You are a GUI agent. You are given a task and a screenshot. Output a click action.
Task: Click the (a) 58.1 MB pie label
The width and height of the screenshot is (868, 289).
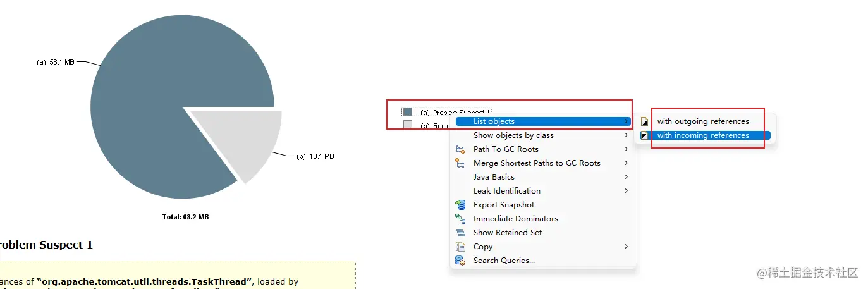56,62
